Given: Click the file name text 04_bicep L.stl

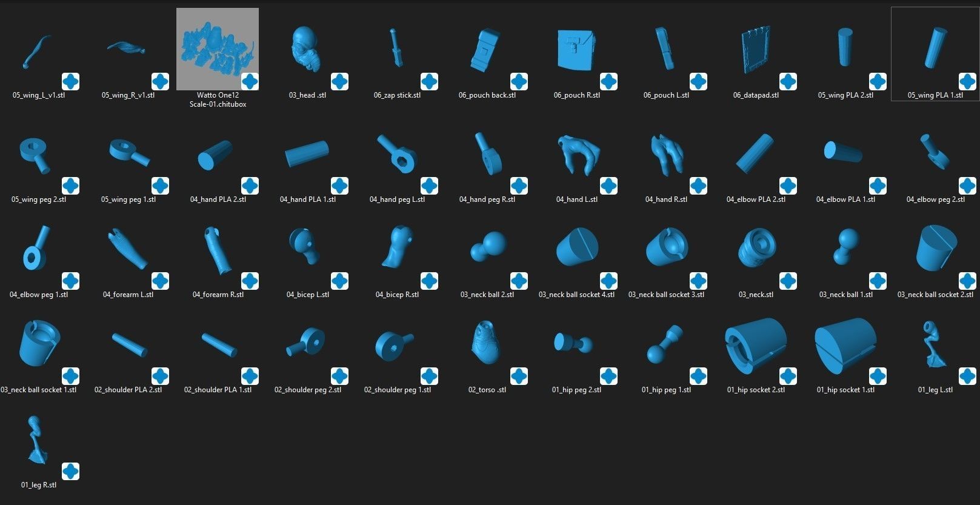Looking at the screenshot, I should click(x=307, y=295).
